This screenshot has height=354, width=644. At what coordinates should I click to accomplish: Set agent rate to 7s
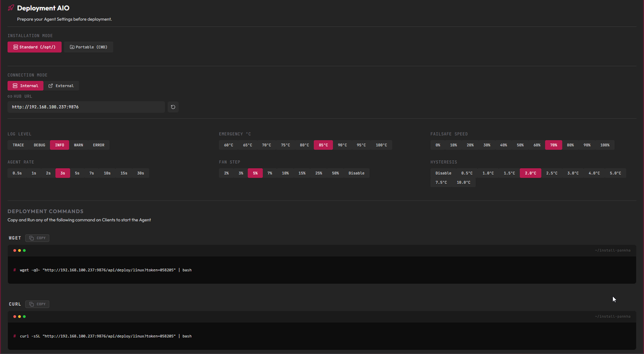92,173
